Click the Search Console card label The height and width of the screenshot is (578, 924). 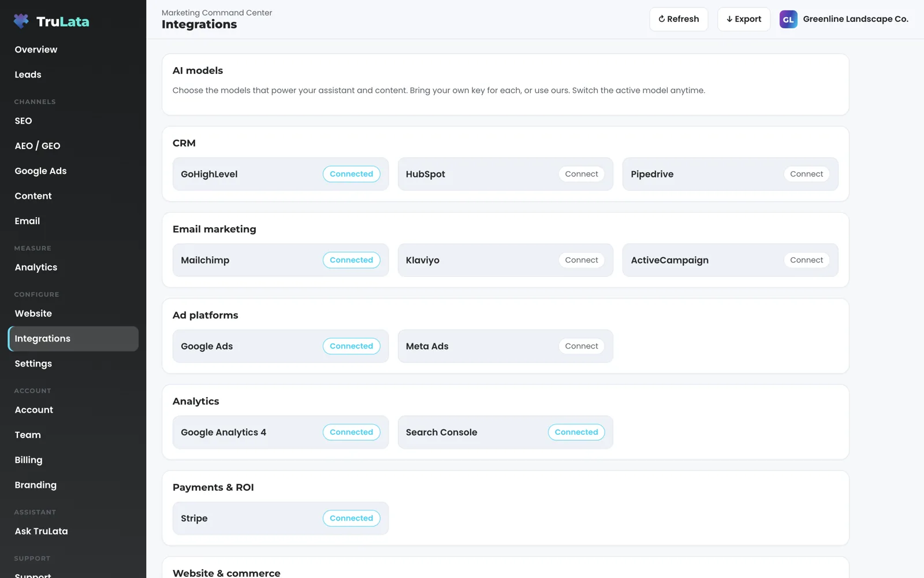[x=442, y=432]
